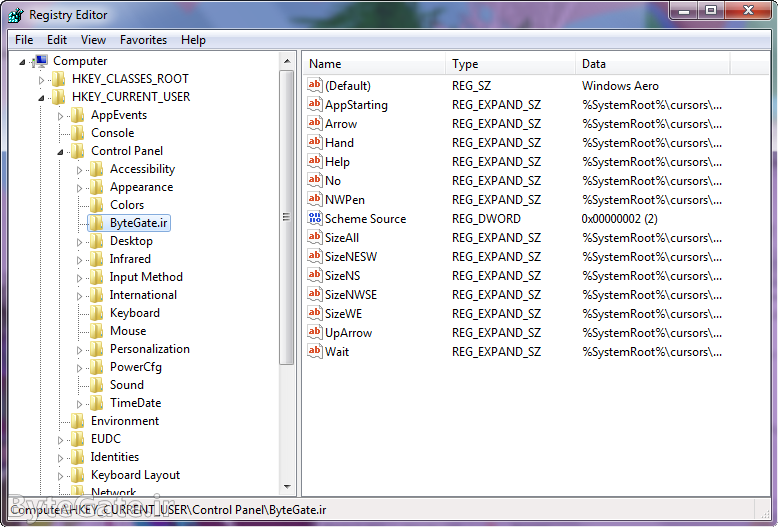The width and height of the screenshot is (779, 528).
Task: Collapse the HKEY_CURRENT_USER tree node
Action: point(42,98)
